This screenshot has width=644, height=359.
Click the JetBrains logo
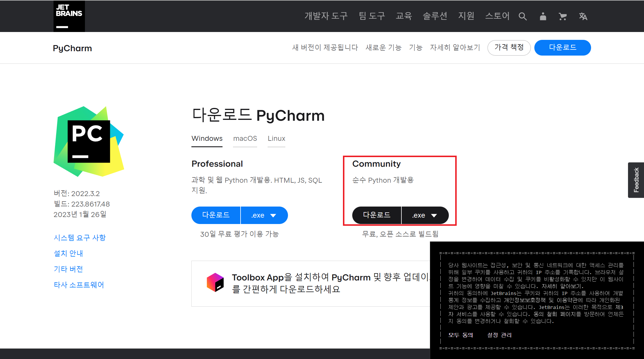(69, 16)
